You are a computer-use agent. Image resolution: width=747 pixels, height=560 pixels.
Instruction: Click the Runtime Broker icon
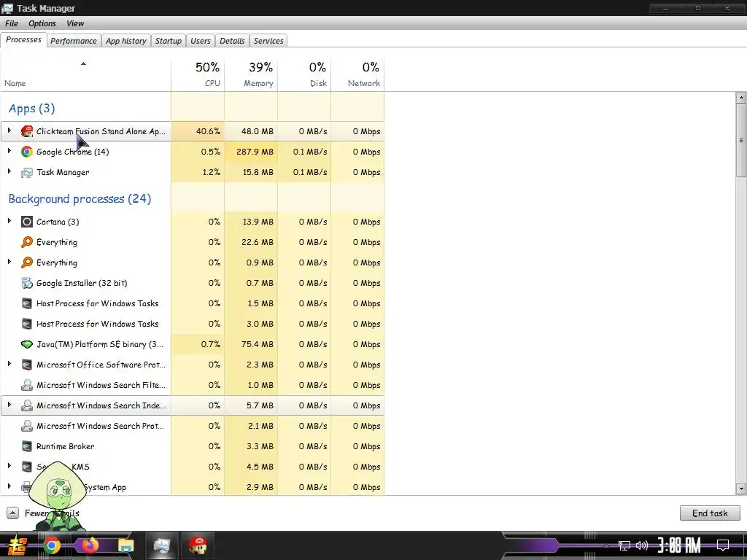click(x=27, y=447)
